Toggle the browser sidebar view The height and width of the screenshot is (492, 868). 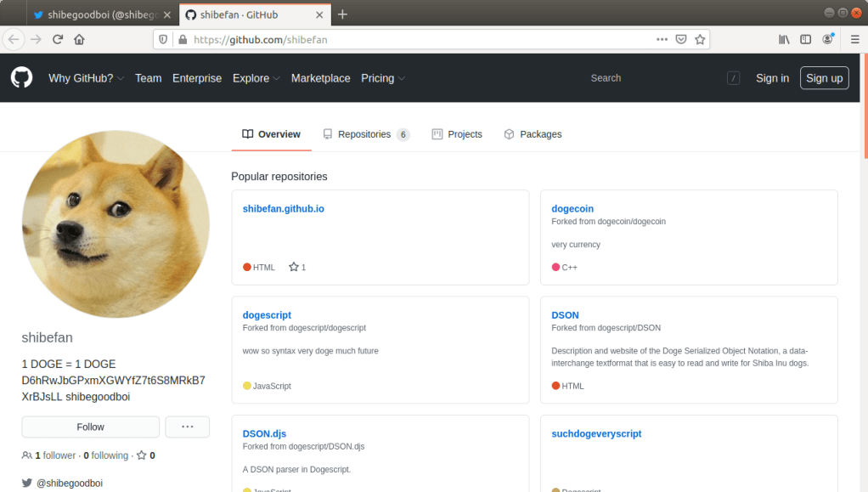click(805, 39)
